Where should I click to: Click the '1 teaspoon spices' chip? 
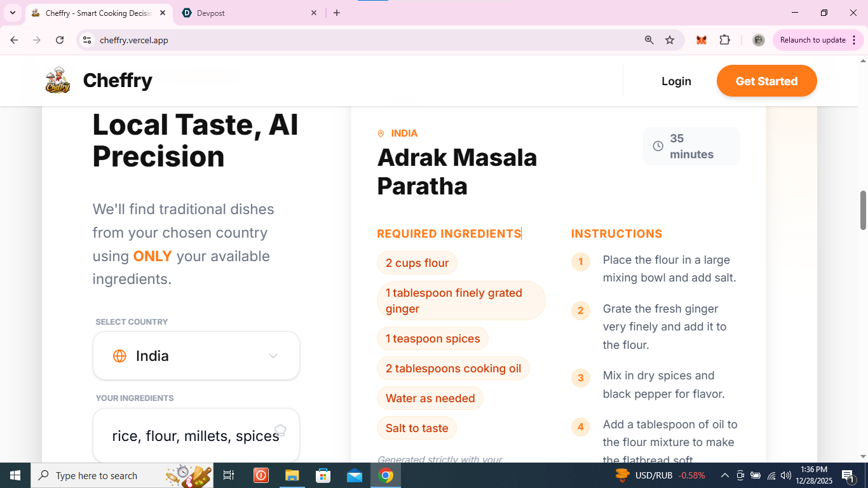433,339
